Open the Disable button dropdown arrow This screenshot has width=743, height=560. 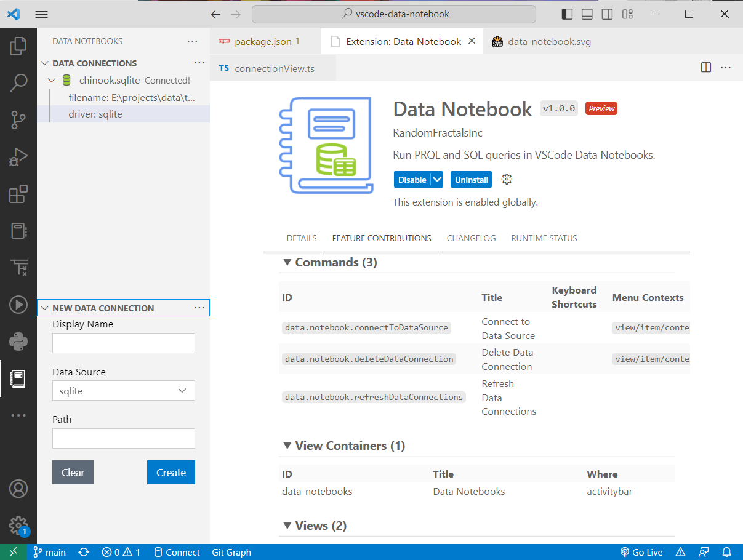coord(437,180)
